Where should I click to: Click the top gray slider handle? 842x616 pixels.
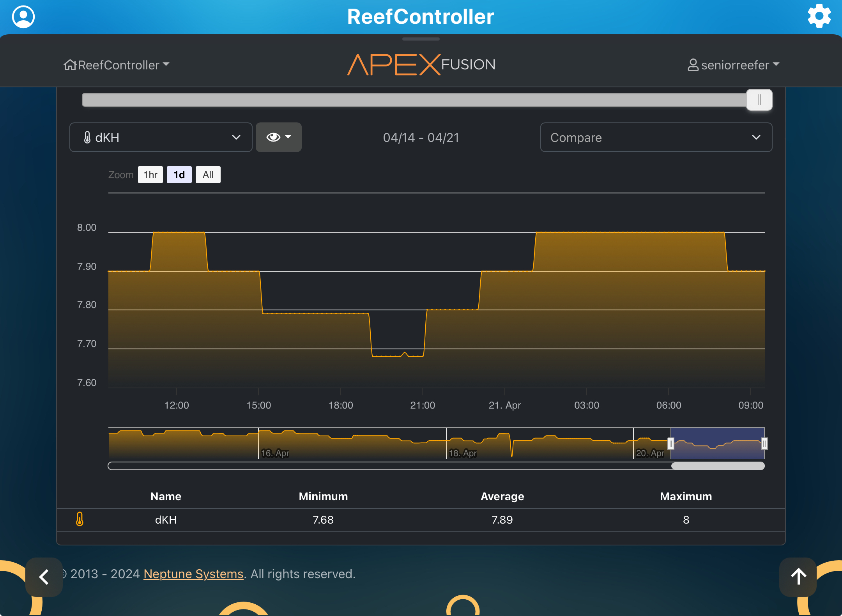759,100
